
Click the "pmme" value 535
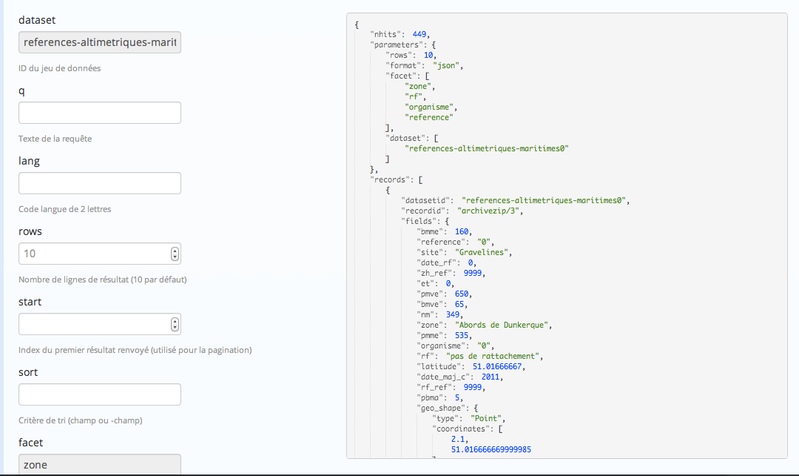[462, 335]
